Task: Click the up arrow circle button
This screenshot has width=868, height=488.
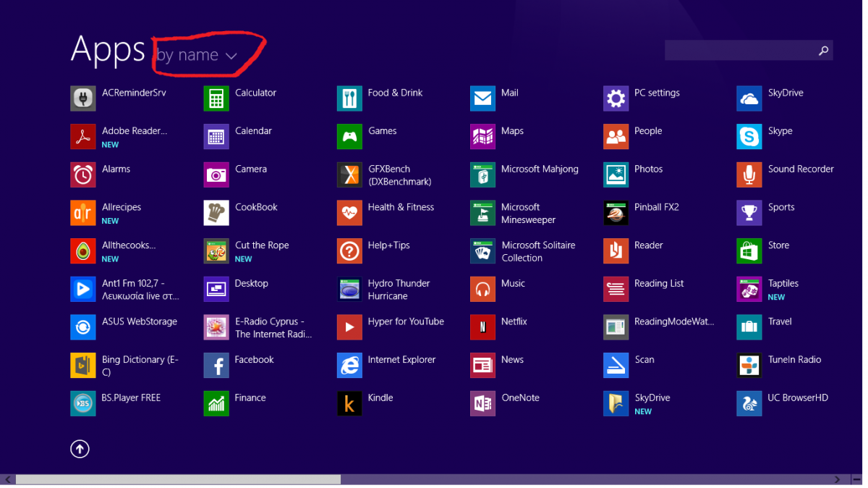Action: (x=80, y=449)
